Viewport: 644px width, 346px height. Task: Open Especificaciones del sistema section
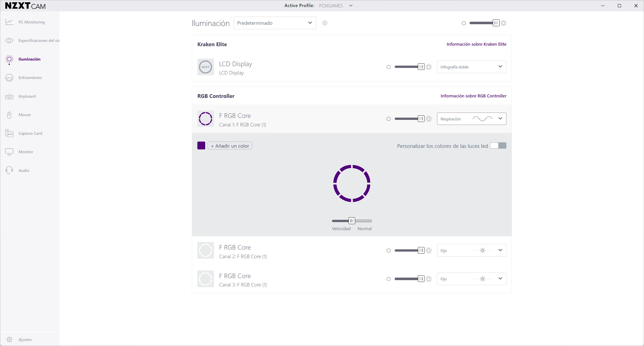click(39, 41)
